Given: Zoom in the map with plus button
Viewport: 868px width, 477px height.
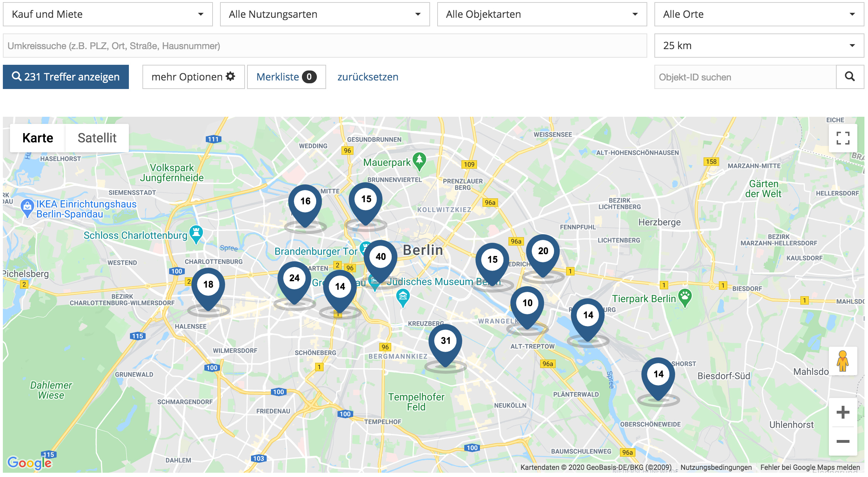Looking at the screenshot, I should 843,412.
